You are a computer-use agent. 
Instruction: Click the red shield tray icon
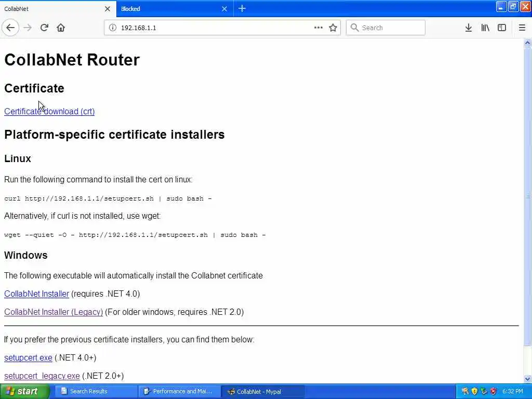[494, 391]
